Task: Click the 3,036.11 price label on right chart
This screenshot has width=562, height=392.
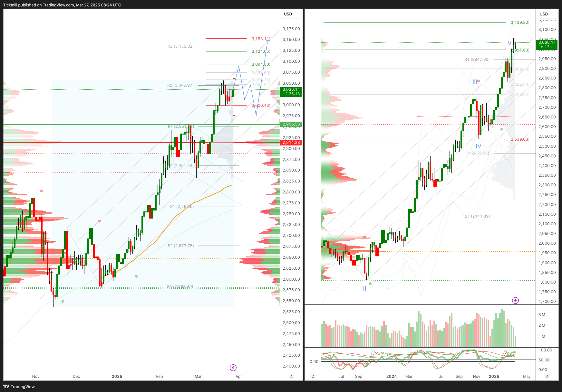Action: click(547, 45)
